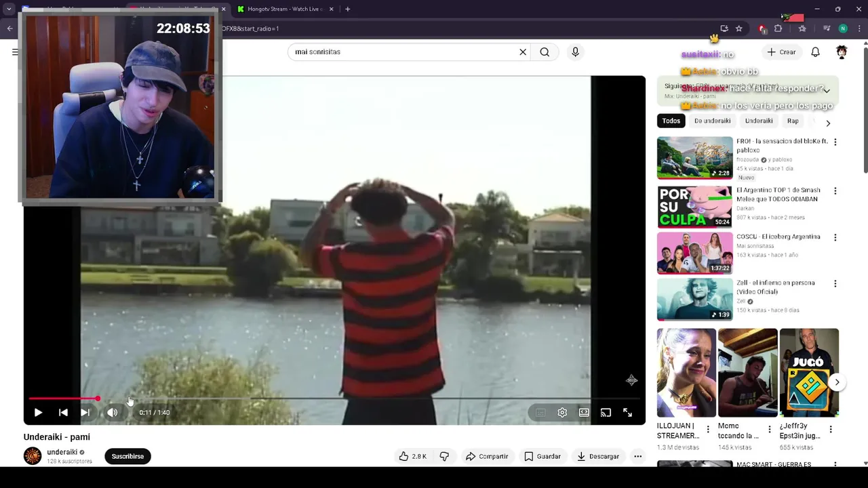The height and width of the screenshot is (488, 868).
Task: Share the video with Compartir
Action: [x=487, y=456]
